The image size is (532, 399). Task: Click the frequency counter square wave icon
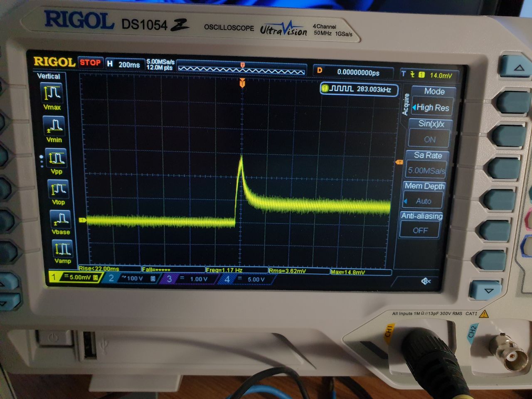click(x=342, y=89)
